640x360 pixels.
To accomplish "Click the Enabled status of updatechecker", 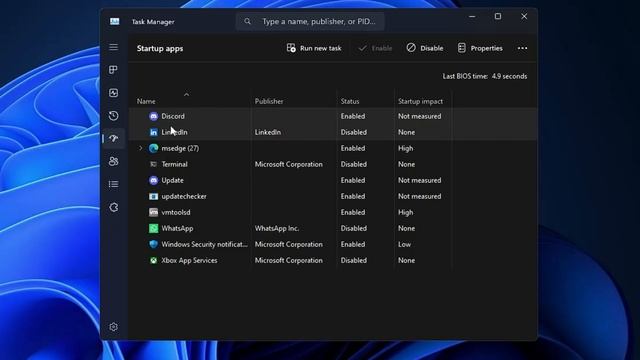I will 353,196.
